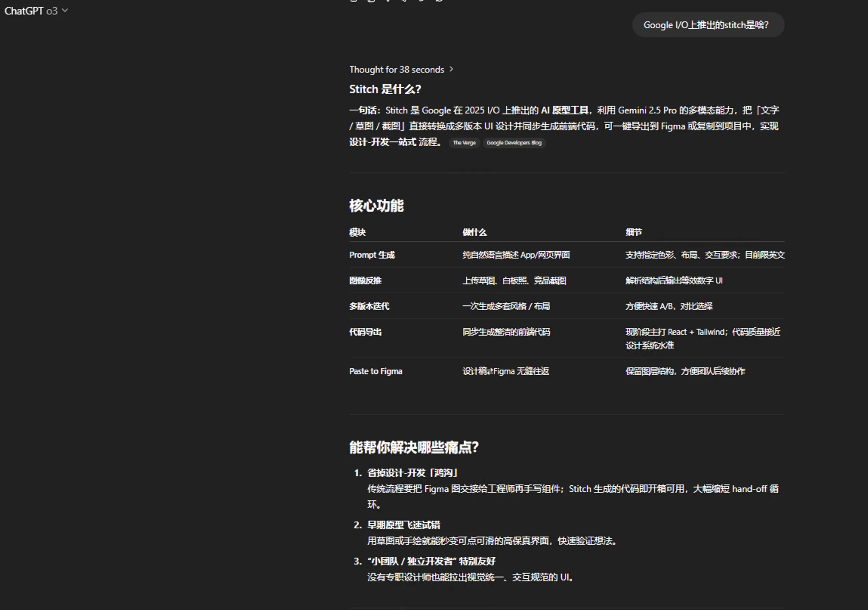Screen dimensions: 868x610
Task: Click the '代码导出' table cell
Action: [365, 332]
